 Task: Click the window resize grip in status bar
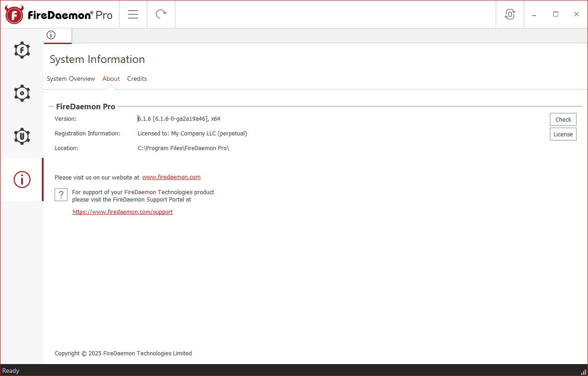pyautogui.click(x=584, y=372)
